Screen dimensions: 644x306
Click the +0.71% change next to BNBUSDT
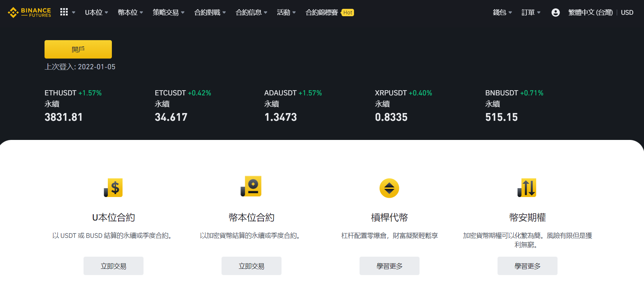(532, 93)
